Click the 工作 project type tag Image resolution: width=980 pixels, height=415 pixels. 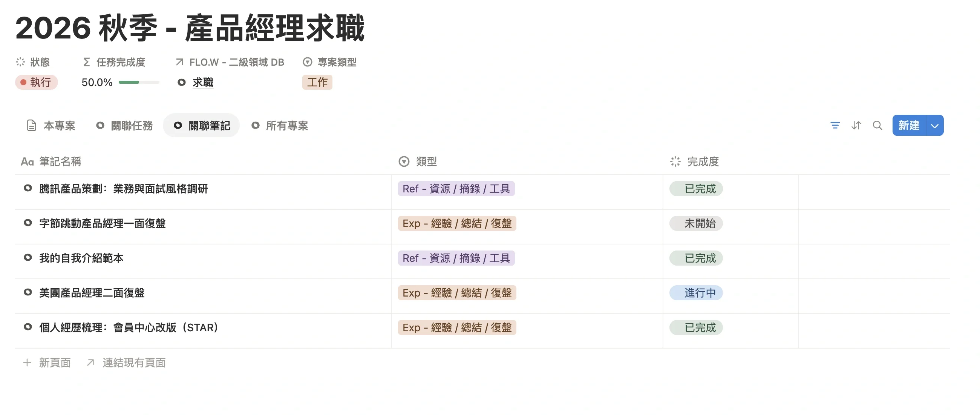(x=317, y=82)
